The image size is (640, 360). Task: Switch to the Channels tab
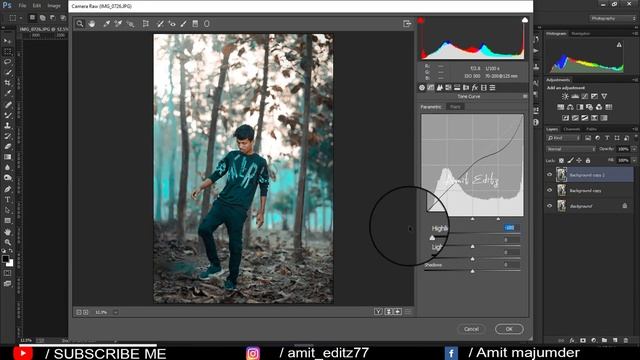point(571,129)
